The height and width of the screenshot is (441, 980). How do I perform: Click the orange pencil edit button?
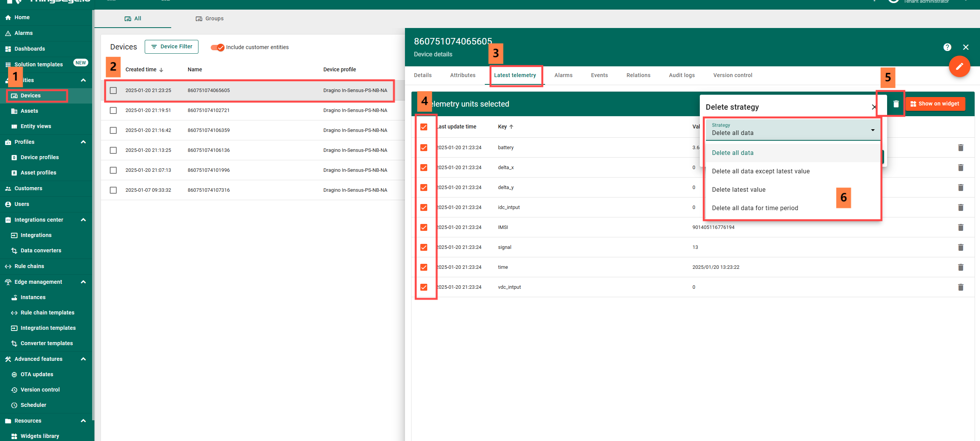[x=959, y=66]
